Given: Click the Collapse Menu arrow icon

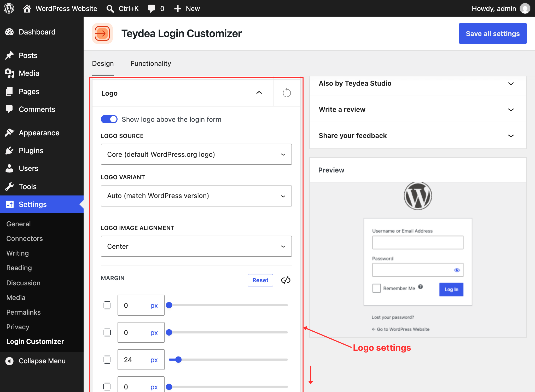Looking at the screenshot, I should (9, 361).
